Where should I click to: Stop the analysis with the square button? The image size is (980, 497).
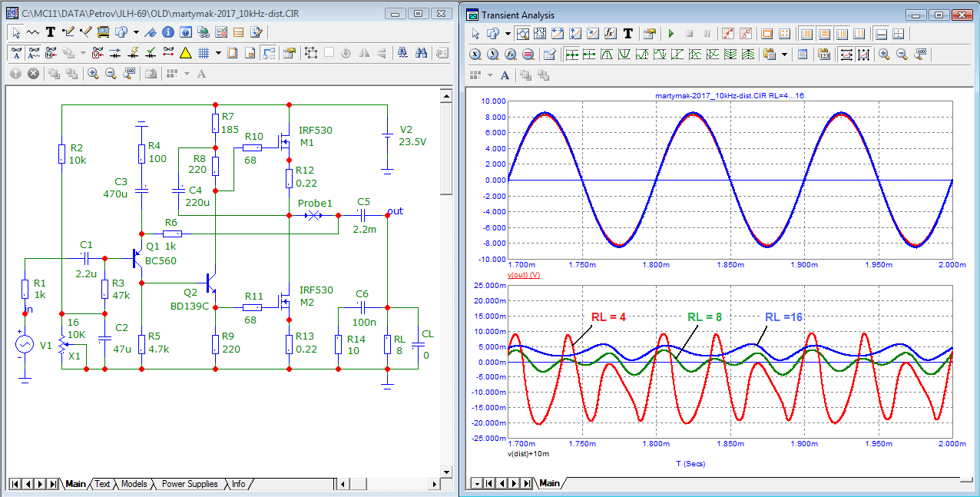[690, 33]
